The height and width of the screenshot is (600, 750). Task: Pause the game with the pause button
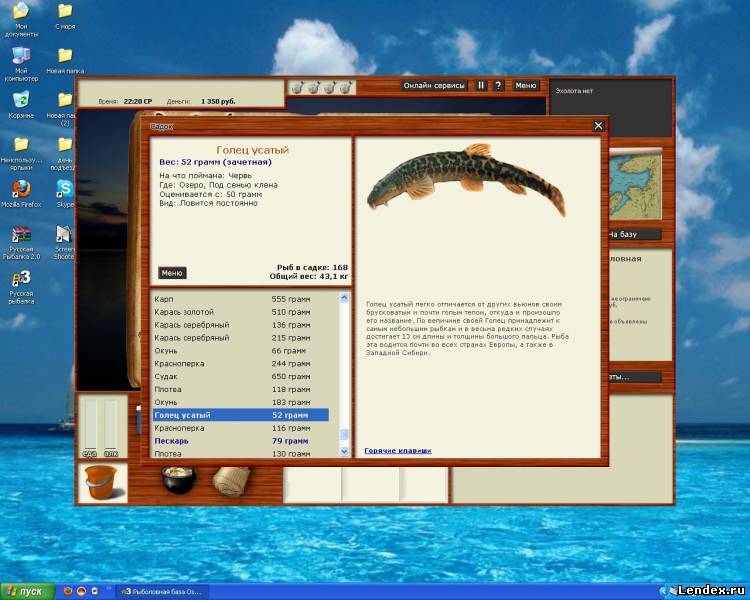(x=481, y=86)
